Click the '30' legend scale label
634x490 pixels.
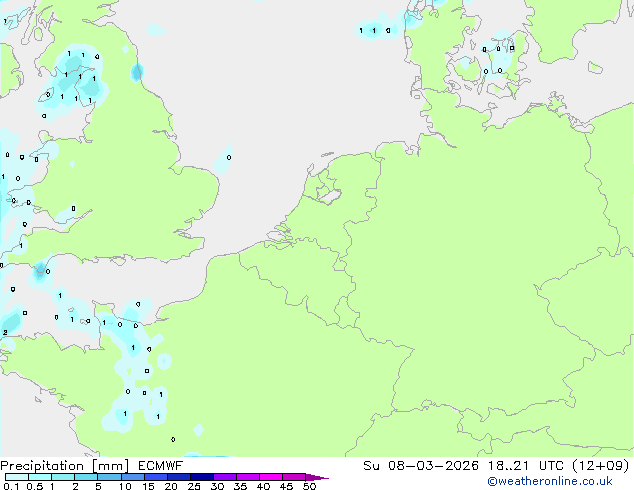217,486
